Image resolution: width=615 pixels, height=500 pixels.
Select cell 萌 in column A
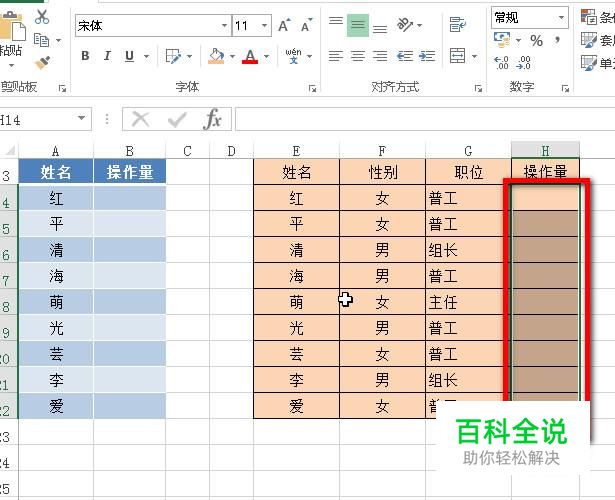(x=56, y=302)
